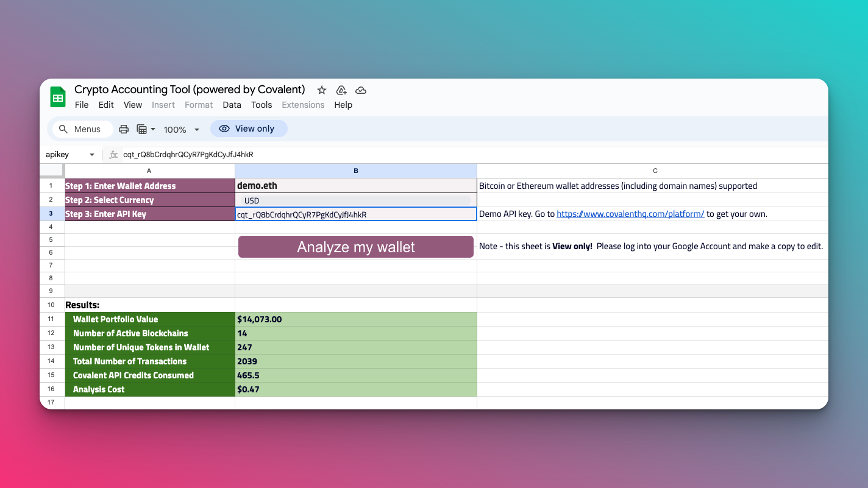Open the Extensions menu
868x488 pixels.
[303, 105]
